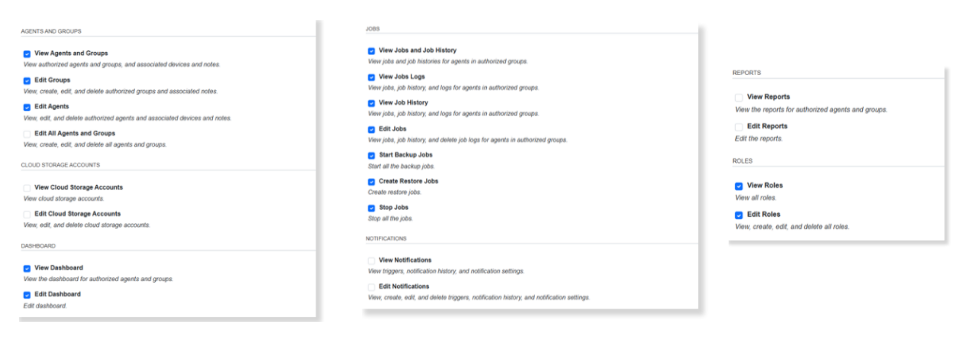Uncheck the View Dashboard permission
The height and width of the screenshot is (342, 980).
tap(27, 267)
